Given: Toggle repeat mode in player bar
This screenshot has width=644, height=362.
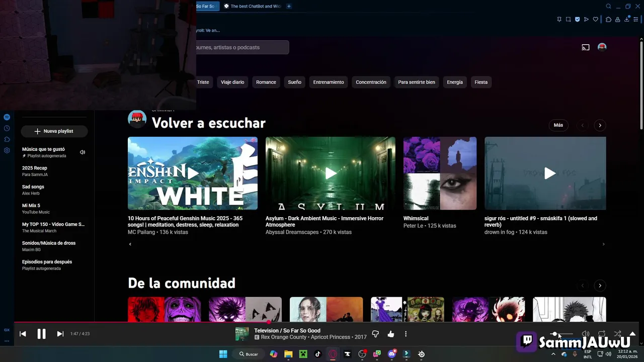Looking at the screenshot, I should (602, 334).
